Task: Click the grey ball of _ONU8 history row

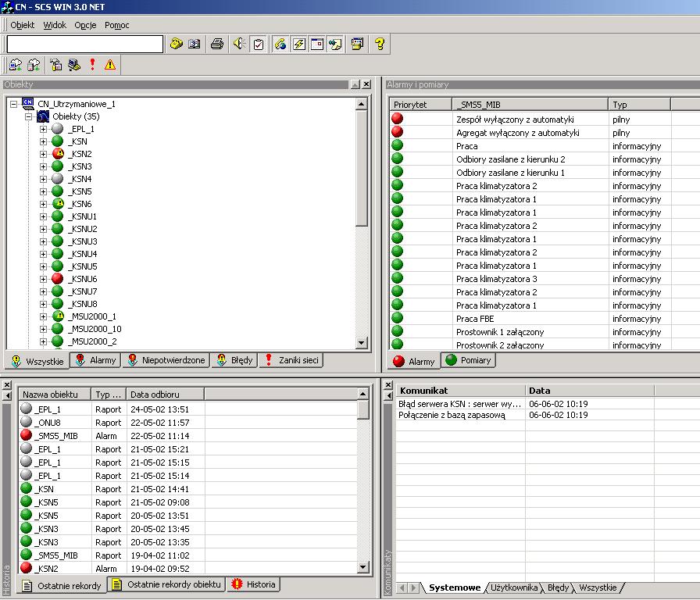Action: [27, 421]
